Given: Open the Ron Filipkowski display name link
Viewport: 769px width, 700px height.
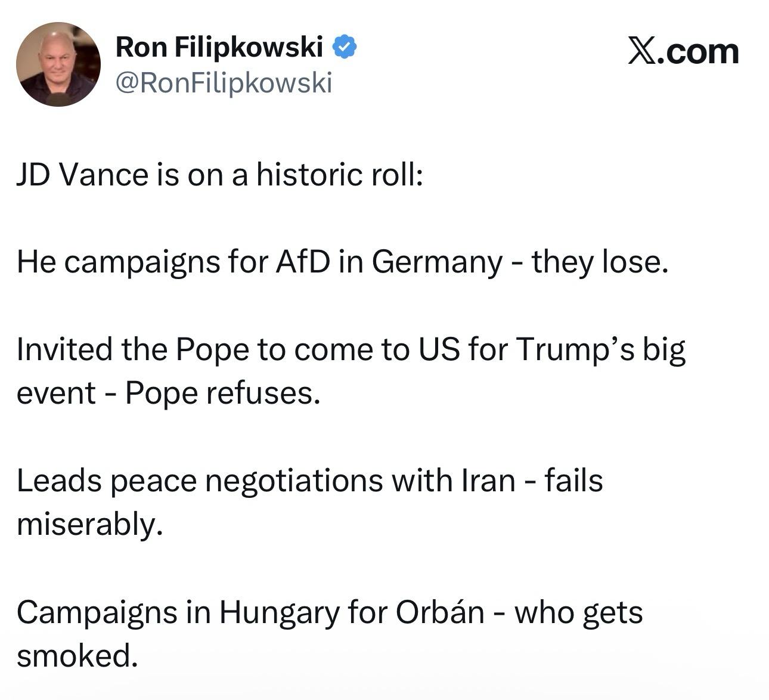Looking at the screenshot, I should (x=219, y=47).
